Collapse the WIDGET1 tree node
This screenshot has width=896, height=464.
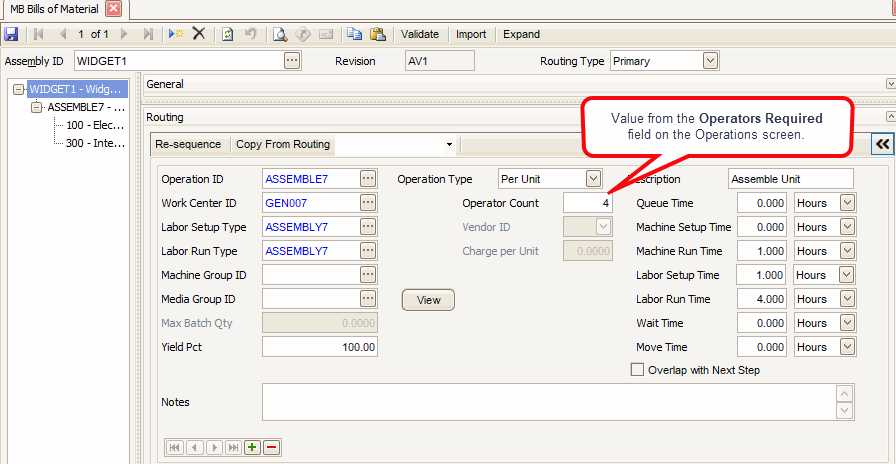[x=19, y=89]
